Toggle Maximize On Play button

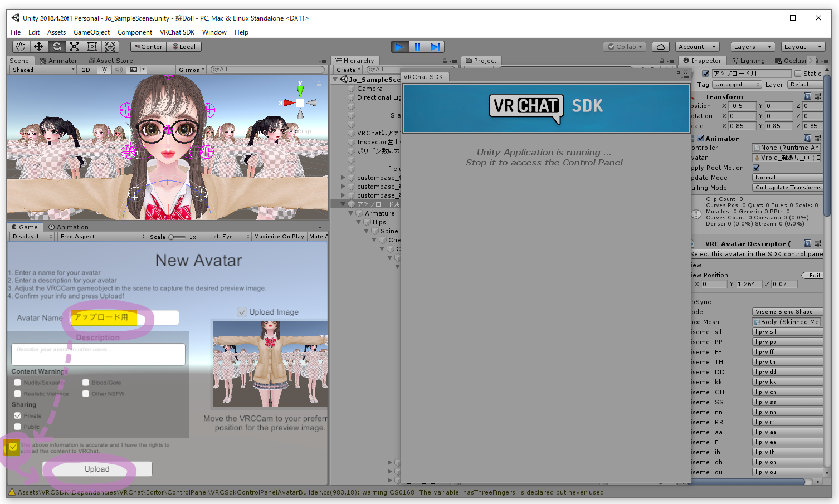(279, 237)
